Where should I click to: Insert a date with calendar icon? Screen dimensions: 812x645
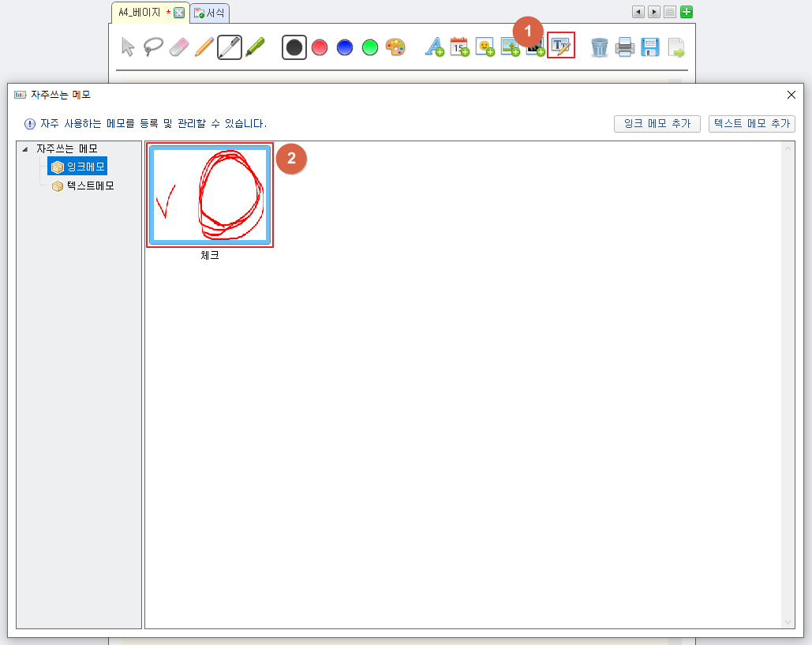tap(459, 47)
